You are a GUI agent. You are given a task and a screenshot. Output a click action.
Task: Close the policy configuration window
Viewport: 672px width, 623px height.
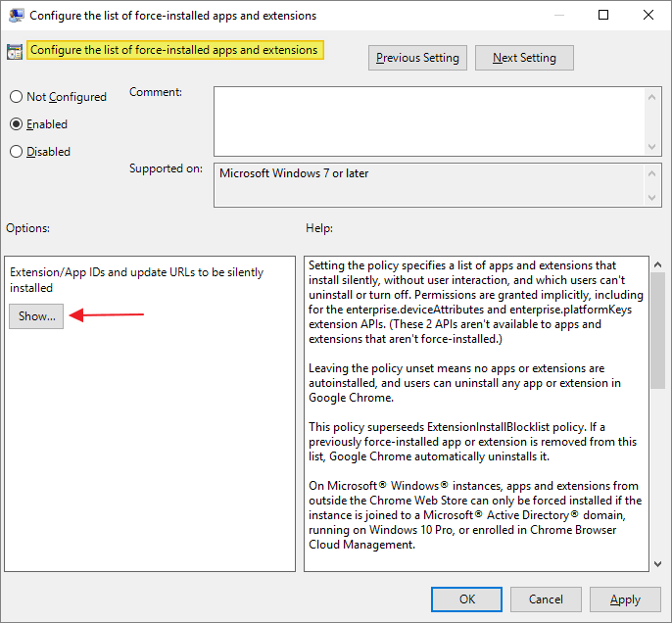tap(648, 15)
